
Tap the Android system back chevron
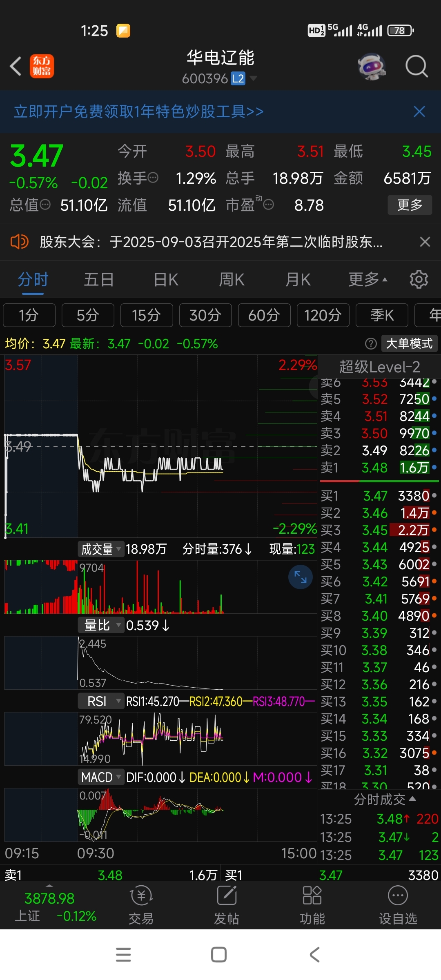click(314, 955)
